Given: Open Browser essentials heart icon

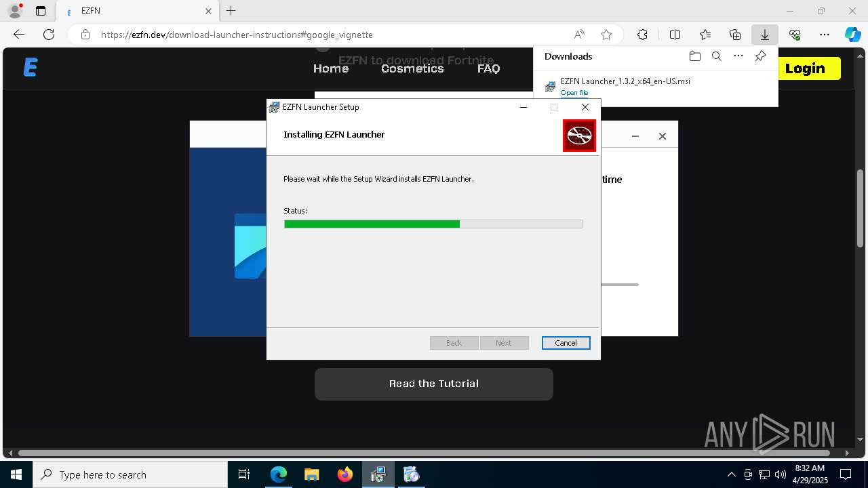Looking at the screenshot, I should pyautogui.click(x=795, y=35).
